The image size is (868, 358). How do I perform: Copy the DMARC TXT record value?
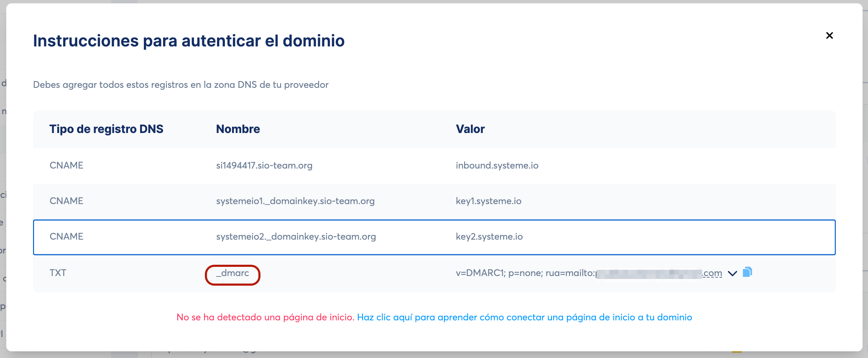747,272
